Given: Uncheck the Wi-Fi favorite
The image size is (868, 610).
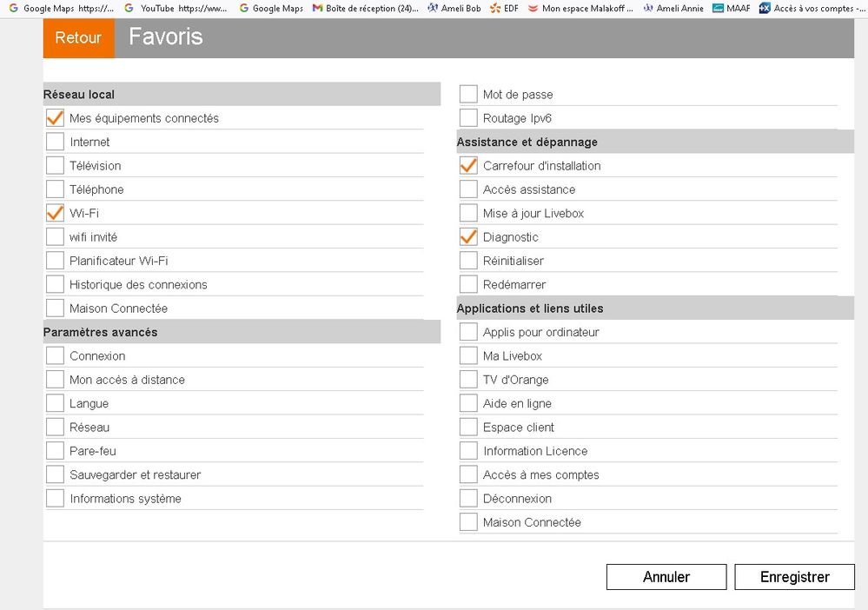Looking at the screenshot, I should [56, 213].
